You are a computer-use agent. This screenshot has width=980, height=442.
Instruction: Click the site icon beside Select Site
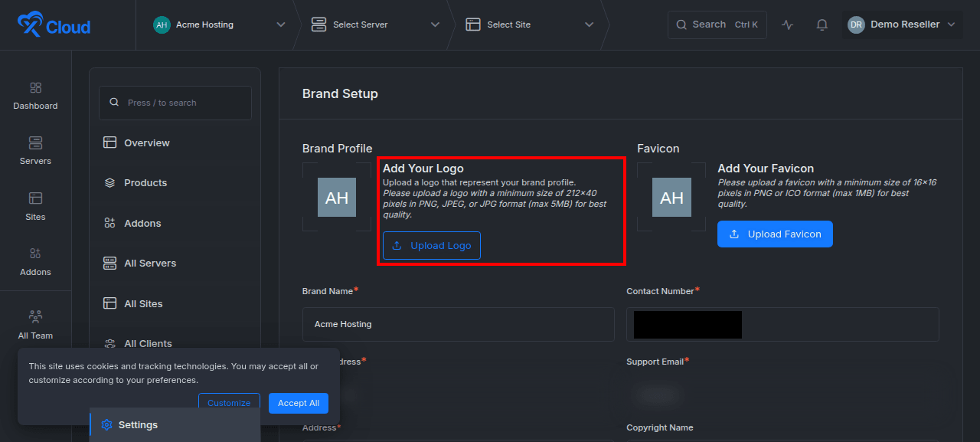[x=473, y=25]
